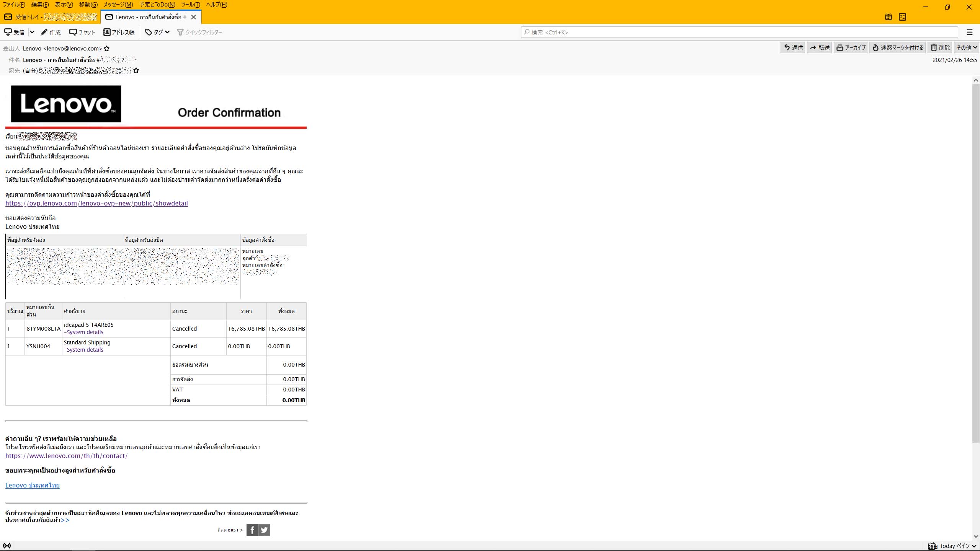Star the recipient address in 宛先

136,70
